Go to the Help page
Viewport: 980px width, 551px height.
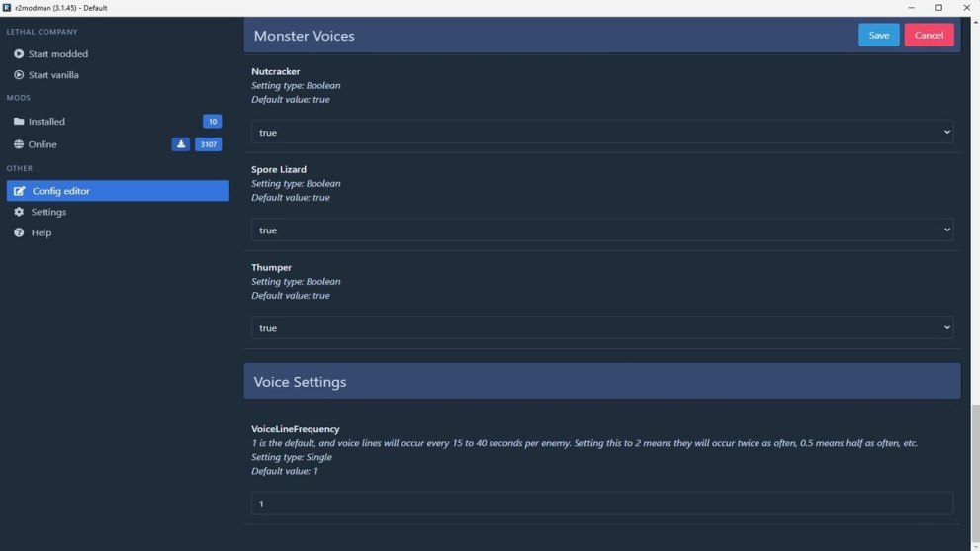click(x=42, y=232)
